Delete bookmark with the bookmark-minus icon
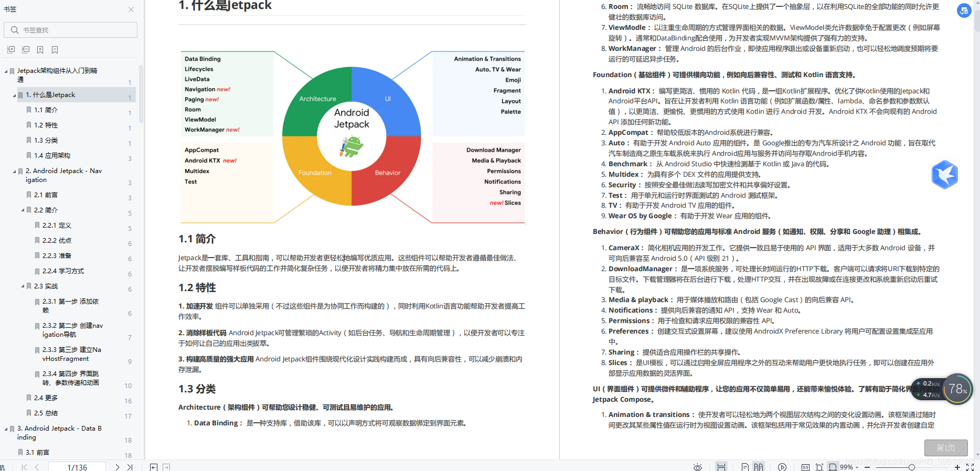The width and height of the screenshot is (980, 471). (55, 50)
